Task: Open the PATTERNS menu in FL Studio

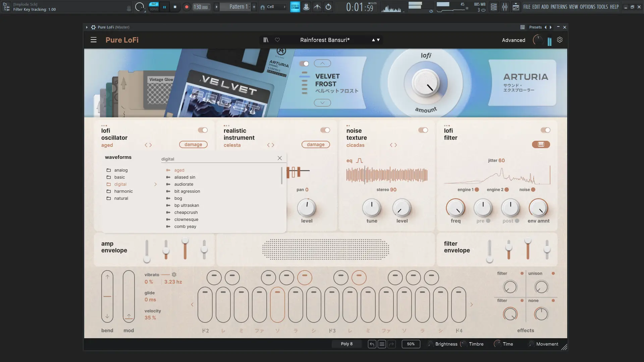Action: [559, 7]
